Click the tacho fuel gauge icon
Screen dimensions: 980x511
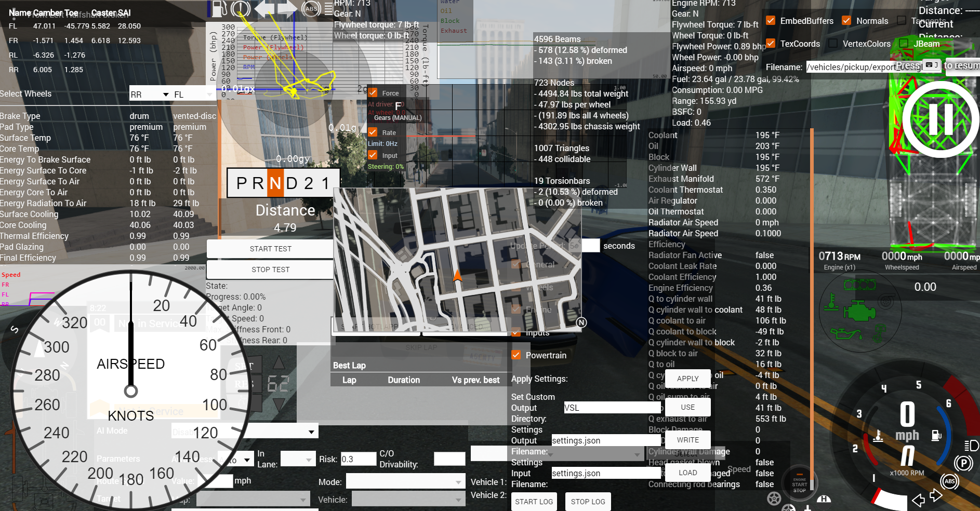click(936, 435)
